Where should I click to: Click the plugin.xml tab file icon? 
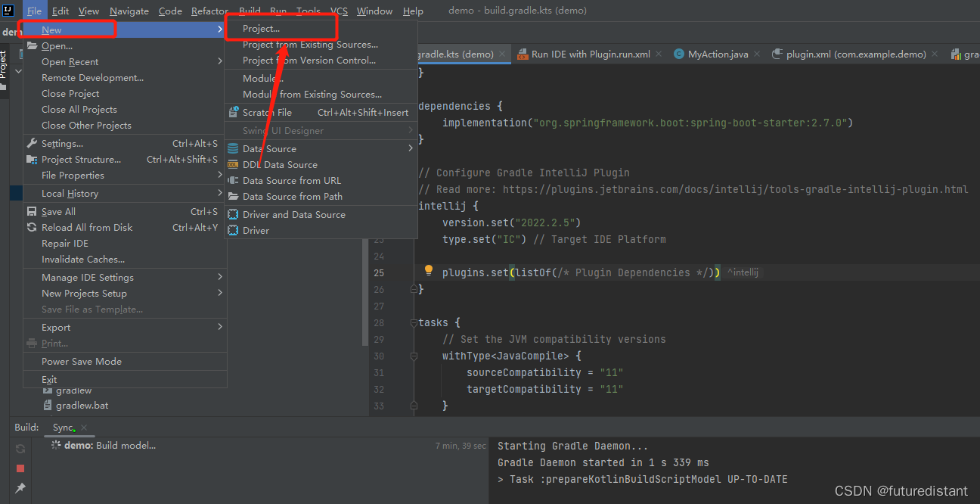(777, 54)
